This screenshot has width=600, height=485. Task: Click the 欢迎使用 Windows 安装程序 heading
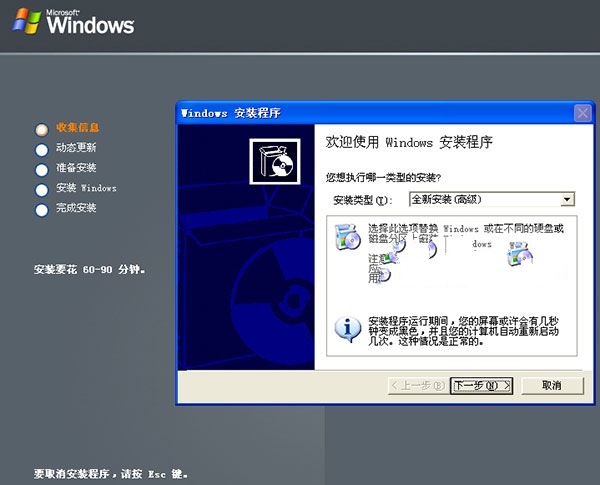(409, 142)
